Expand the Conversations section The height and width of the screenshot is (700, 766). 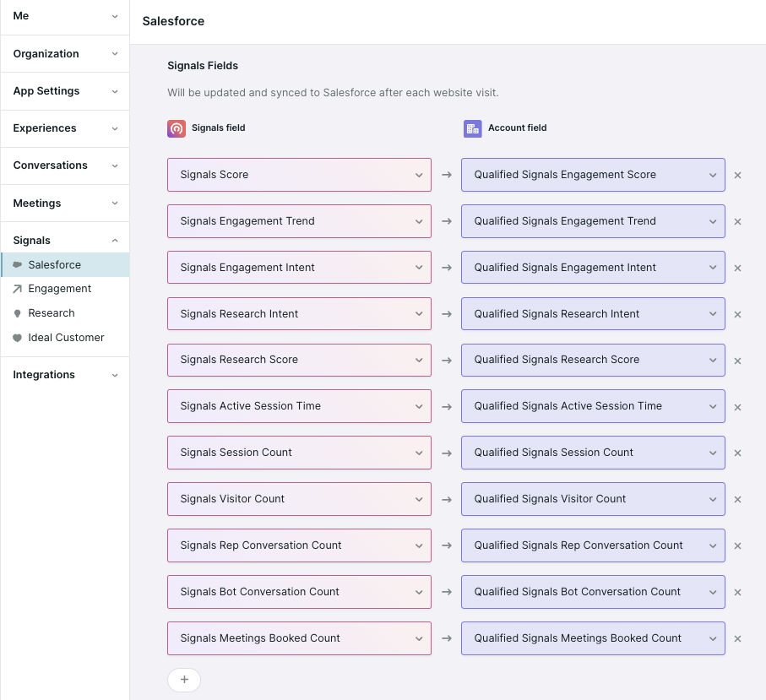[x=65, y=166]
